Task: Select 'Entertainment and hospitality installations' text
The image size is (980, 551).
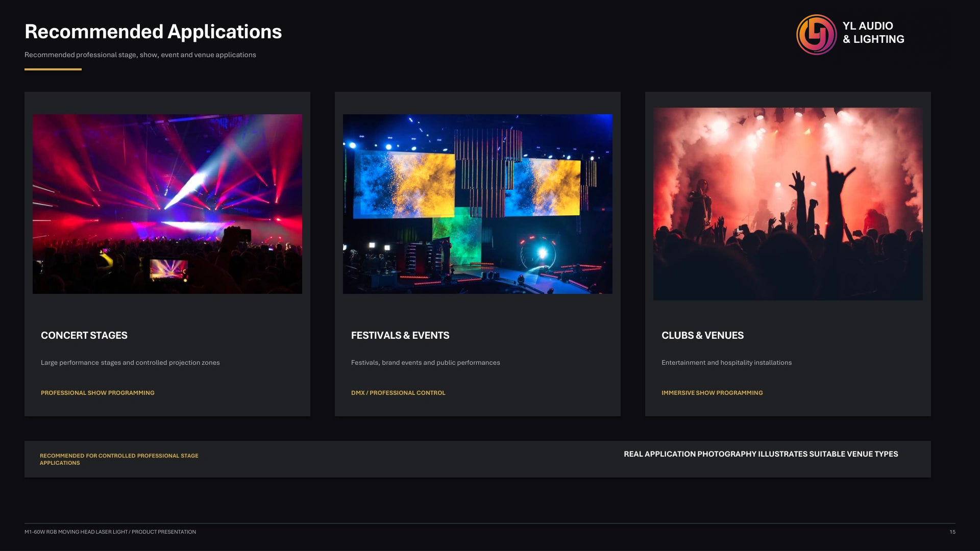Action: pyautogui.click(x=727, y=363)
